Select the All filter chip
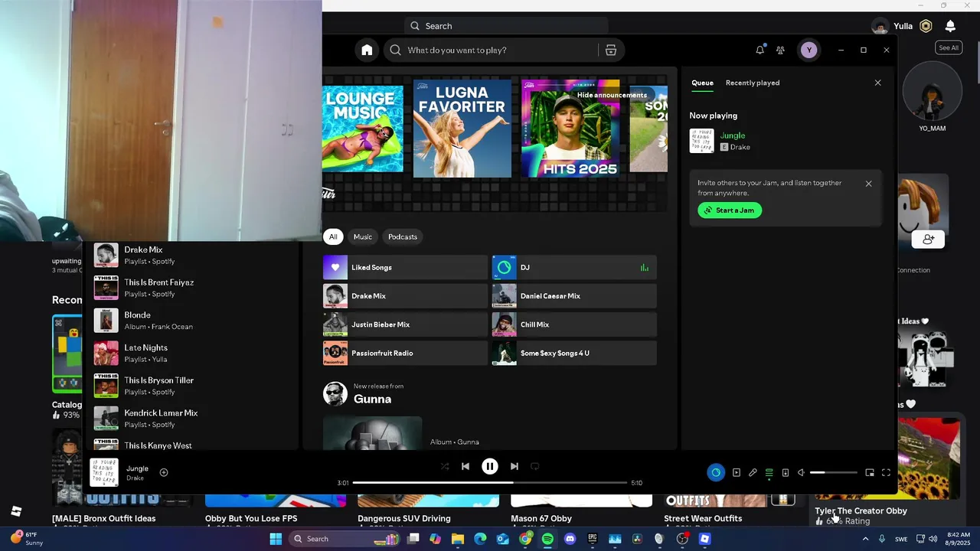980x551 pixels. point(333,236)
